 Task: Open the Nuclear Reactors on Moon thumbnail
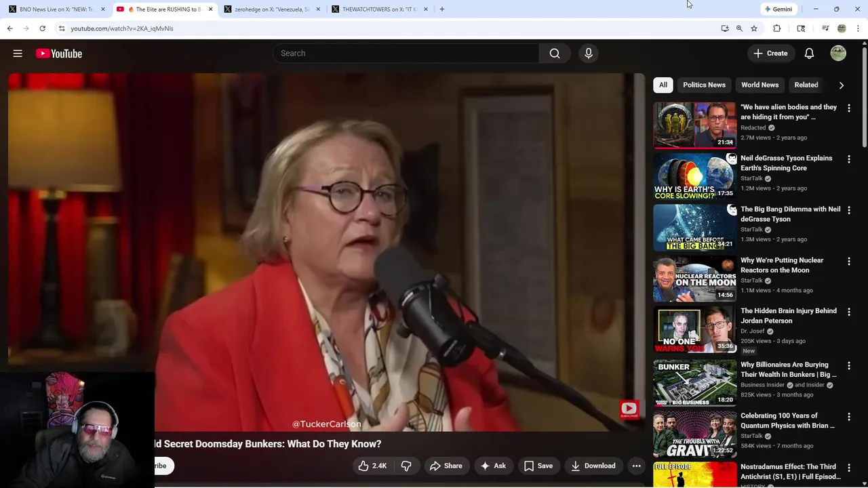(694, 278)
